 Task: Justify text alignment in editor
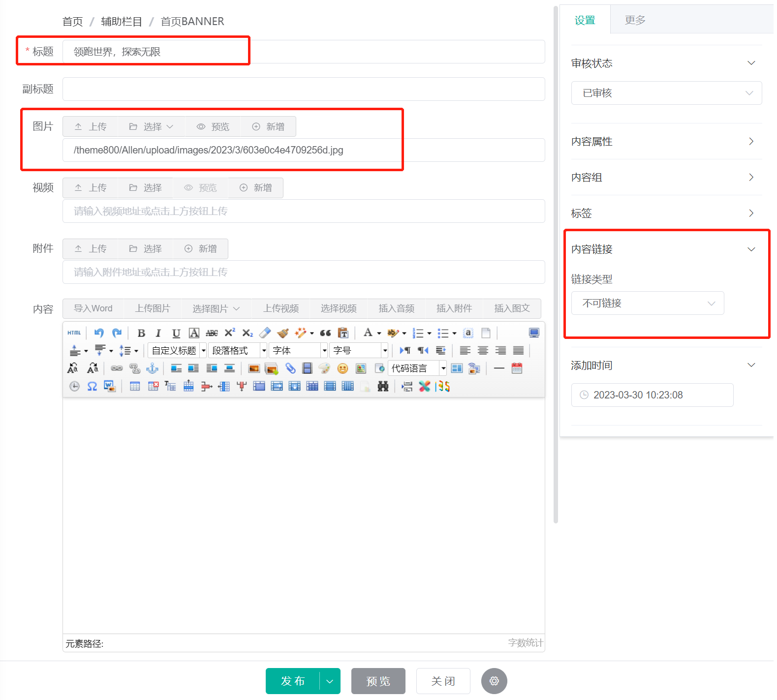518,351
